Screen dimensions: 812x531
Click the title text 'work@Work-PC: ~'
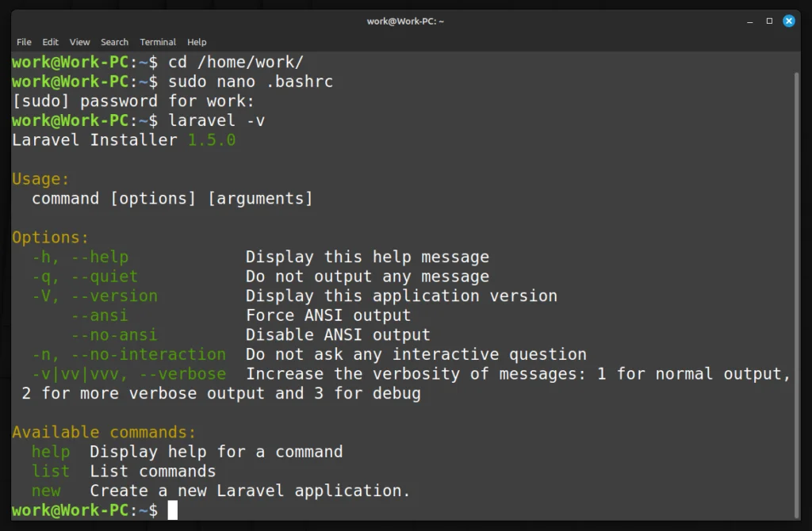point(405,21)
